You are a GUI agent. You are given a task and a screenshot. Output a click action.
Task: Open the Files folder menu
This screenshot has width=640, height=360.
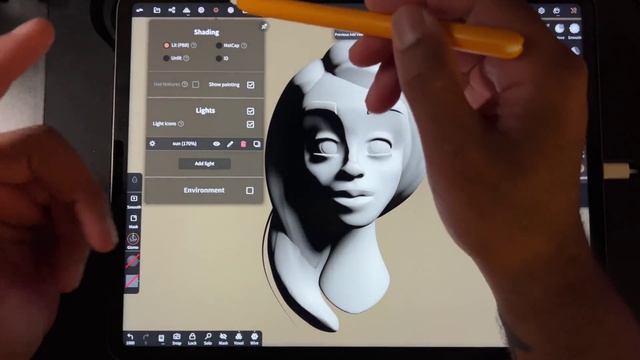(x=157, y=10)
